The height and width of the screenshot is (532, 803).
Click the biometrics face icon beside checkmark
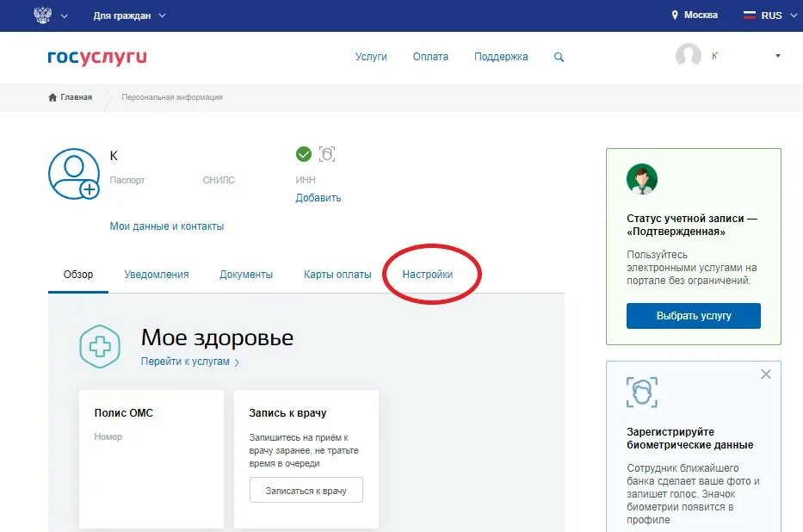(x=327, y=154)
